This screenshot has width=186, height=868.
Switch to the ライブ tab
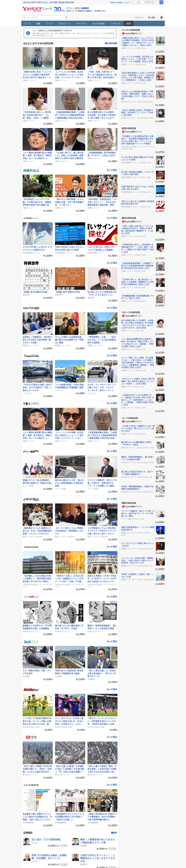pyautogui.click(x=49, y=24)
